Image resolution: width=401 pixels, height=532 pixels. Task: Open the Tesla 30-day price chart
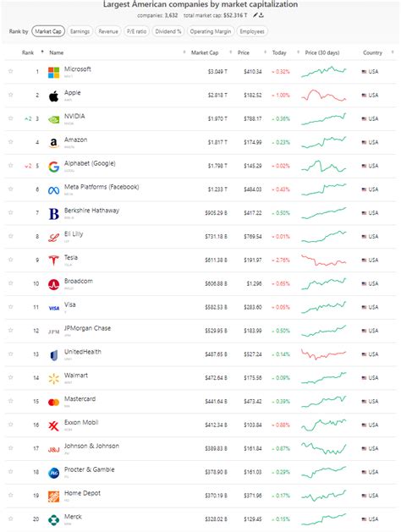click(x=324, y=261)
